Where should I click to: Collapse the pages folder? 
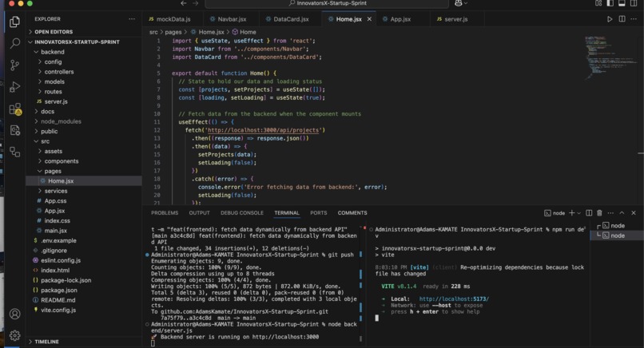(x=53, y=171)
